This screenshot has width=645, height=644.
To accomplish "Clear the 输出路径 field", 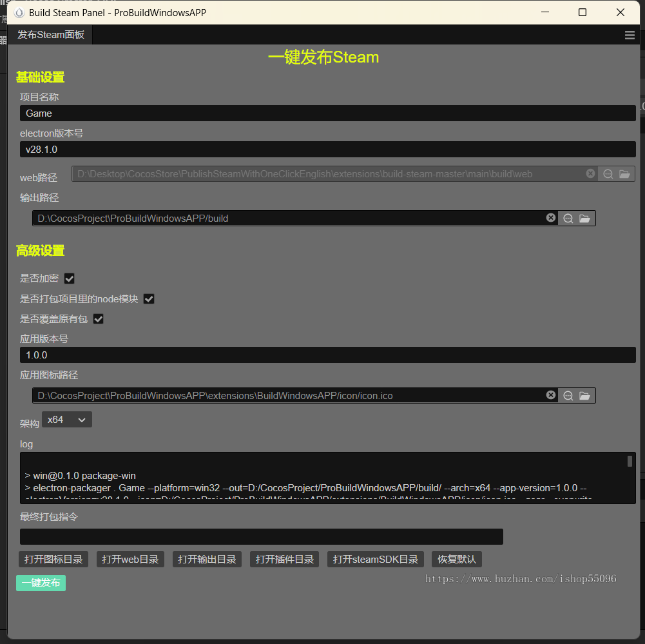I will click(x=551, y=218).
